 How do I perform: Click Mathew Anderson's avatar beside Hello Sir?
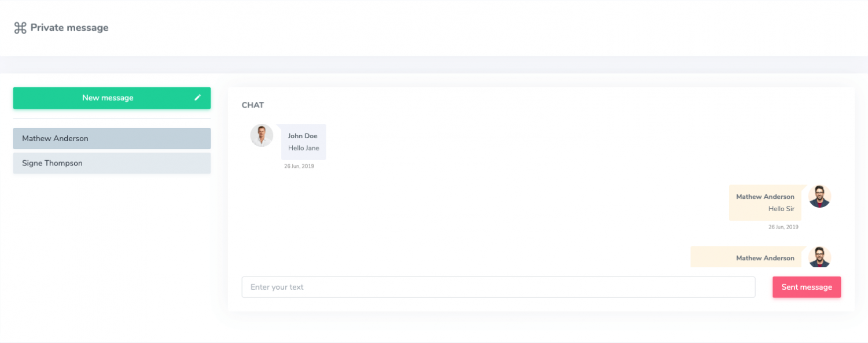point(819,197)
